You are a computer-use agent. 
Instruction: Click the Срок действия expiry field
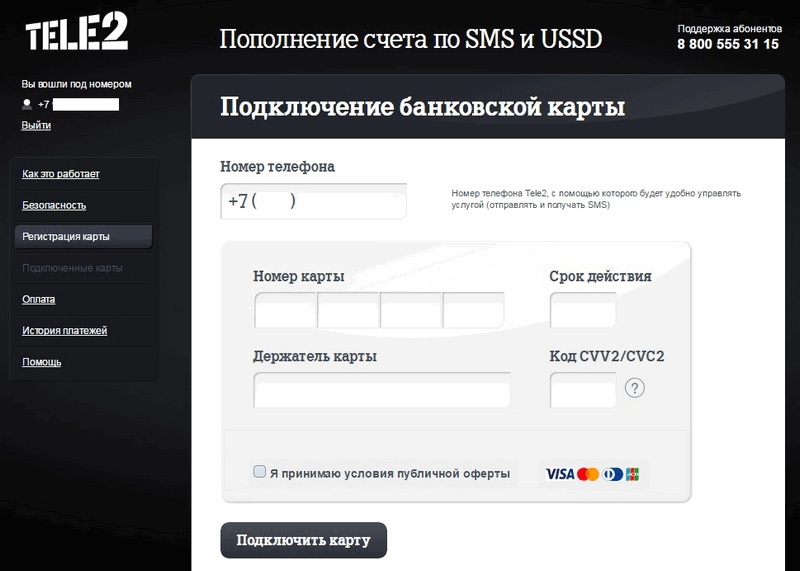pyautogui.click(x=583, y=310)
